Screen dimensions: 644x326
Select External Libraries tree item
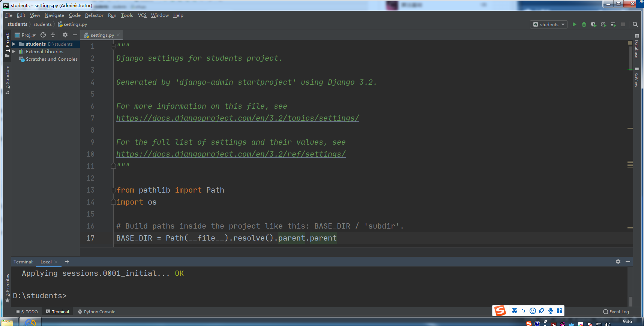(x=45, y=52)
